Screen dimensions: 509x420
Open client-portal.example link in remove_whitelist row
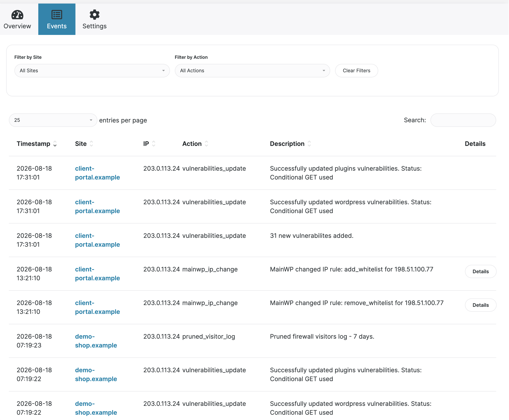tap(97, 307)
